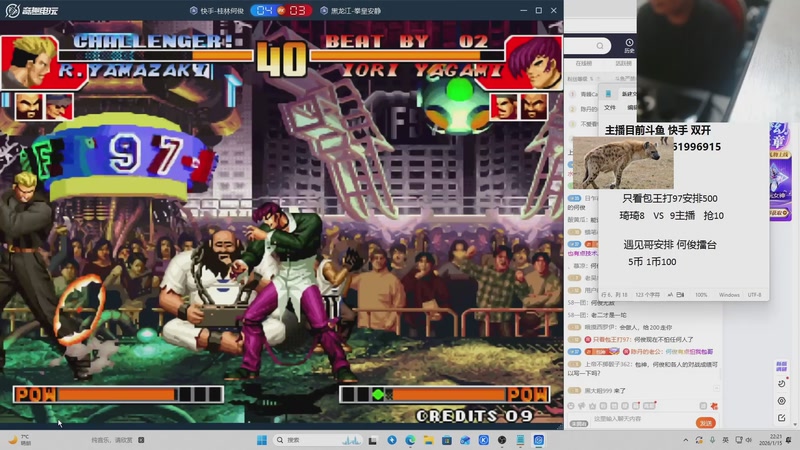
Task: Click the crown icon in chat toolbar
Action: pyautogui.click(x=592, y=406)
